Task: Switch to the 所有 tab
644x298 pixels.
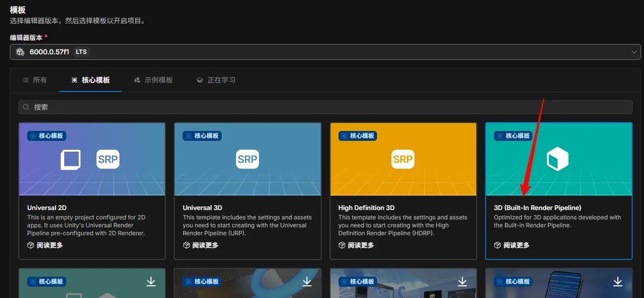Action: click(35, 80)
